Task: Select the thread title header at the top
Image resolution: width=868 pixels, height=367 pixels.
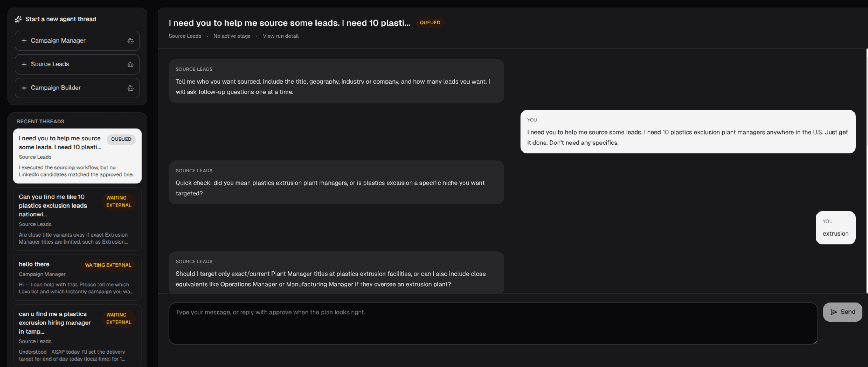Action: click(x=289, y=23)
